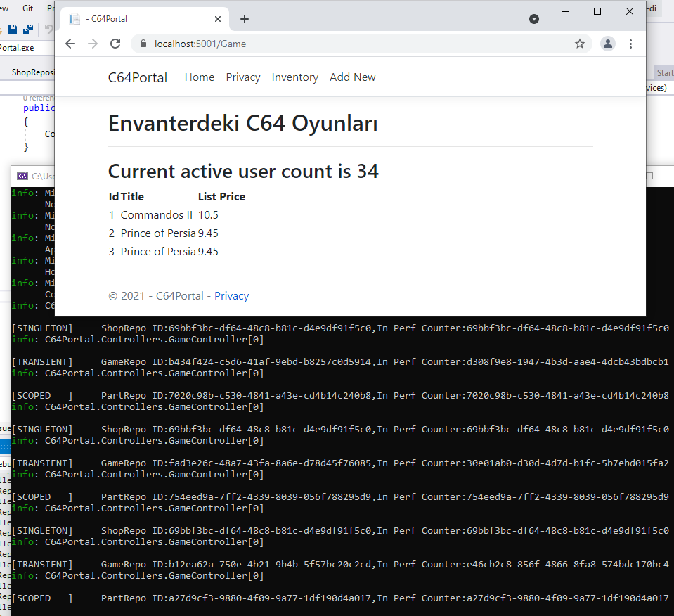The image size is (674, 616).
Task: Click the C64Portal brand logo link
Action: [x=138, y=77]
